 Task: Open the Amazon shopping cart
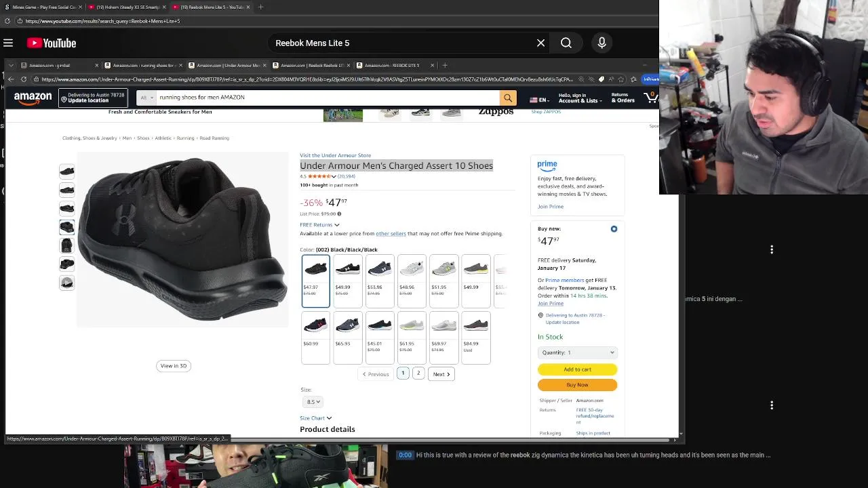(x=651, y=98)
